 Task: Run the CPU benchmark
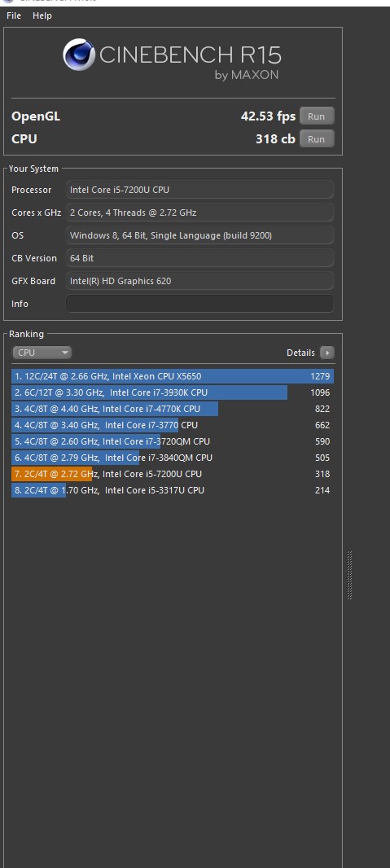(x=317, y=139)
